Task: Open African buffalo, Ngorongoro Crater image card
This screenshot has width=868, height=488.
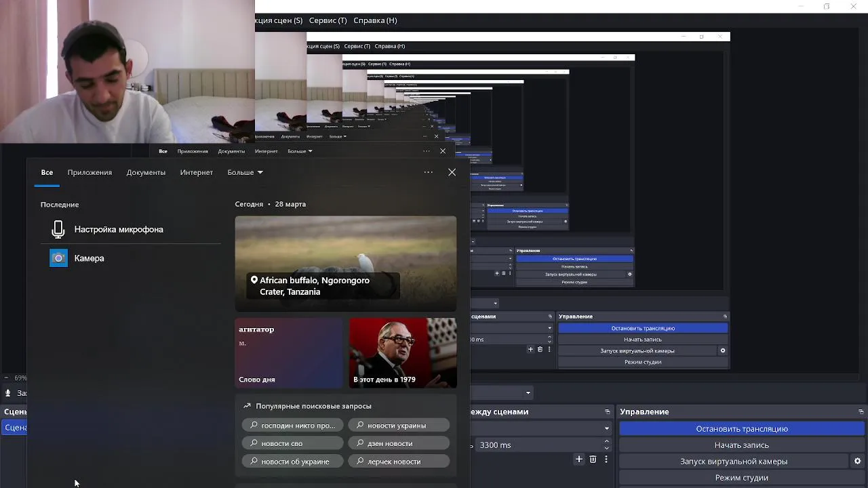Action: pyautogui.click(x=346, y=264)
